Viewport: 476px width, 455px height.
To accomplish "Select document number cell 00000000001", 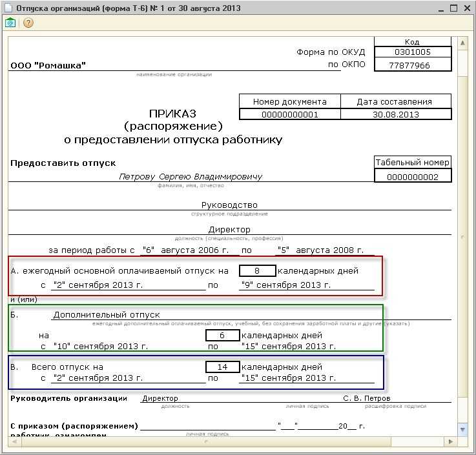I will point(290,114).
